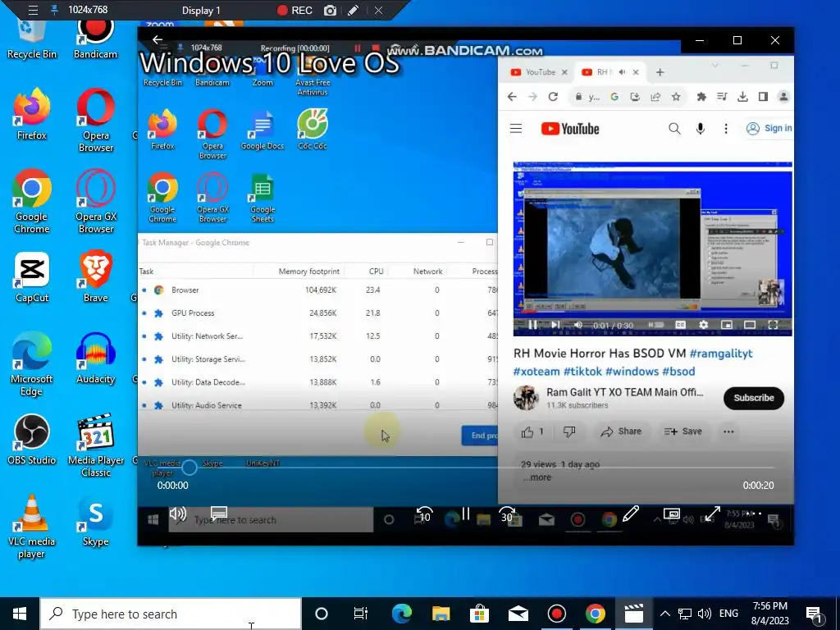Open the toolbar hamburger menu at top
This screenshot has width=840, height=630.
[x=33, y=10]
